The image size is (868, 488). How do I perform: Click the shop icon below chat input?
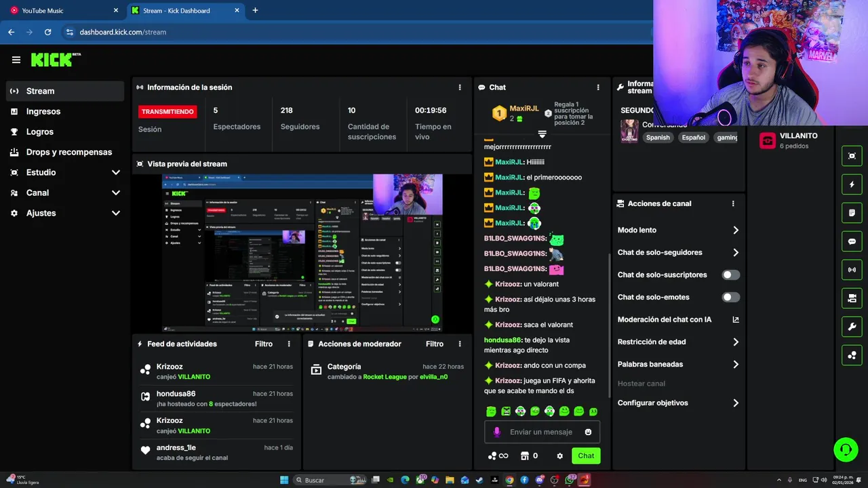coord(524,456)
